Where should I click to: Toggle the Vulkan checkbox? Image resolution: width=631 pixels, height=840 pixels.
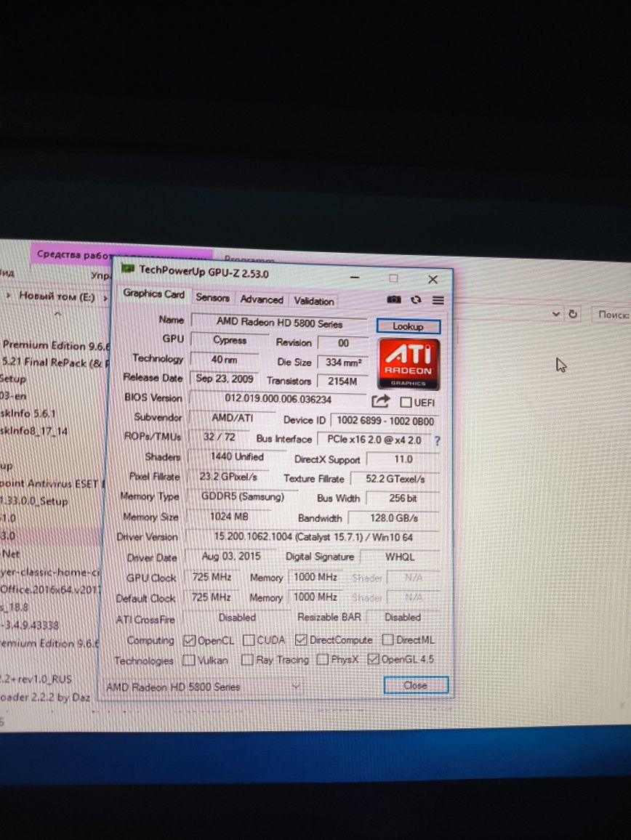tap(188, 661)
